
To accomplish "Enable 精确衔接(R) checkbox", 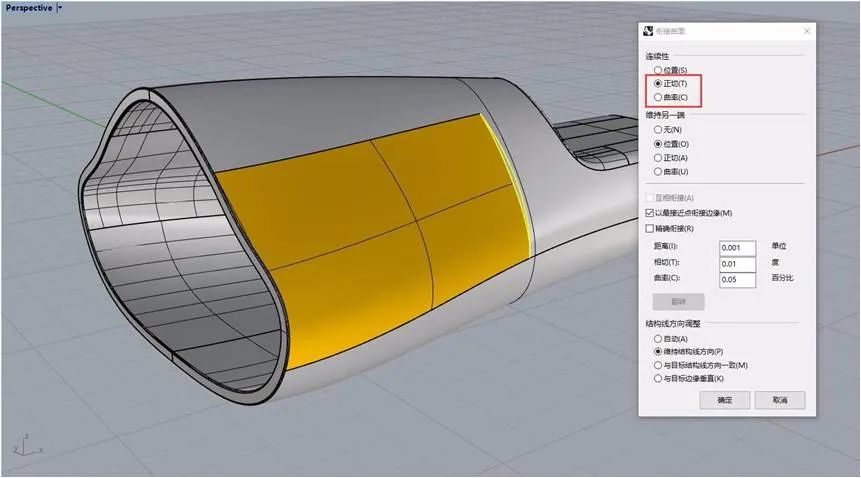I will coord(650,228).
